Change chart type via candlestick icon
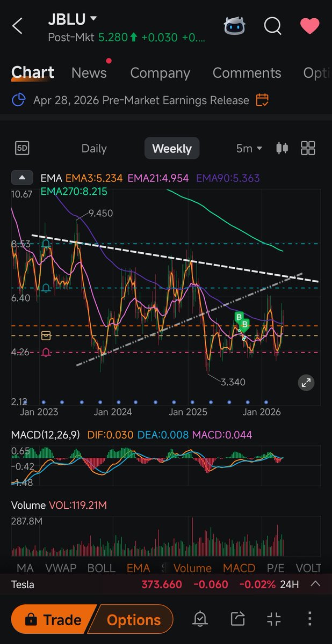The image size is (332, 644). click(x=282, y=148)
